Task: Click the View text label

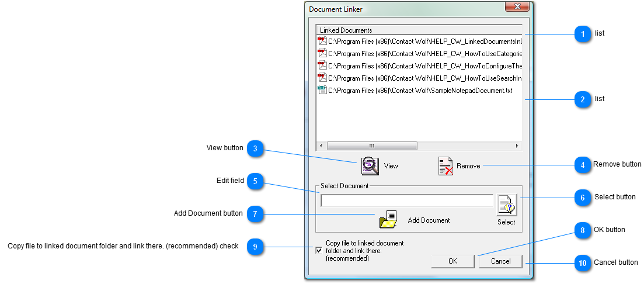Action: click(391, 166)
